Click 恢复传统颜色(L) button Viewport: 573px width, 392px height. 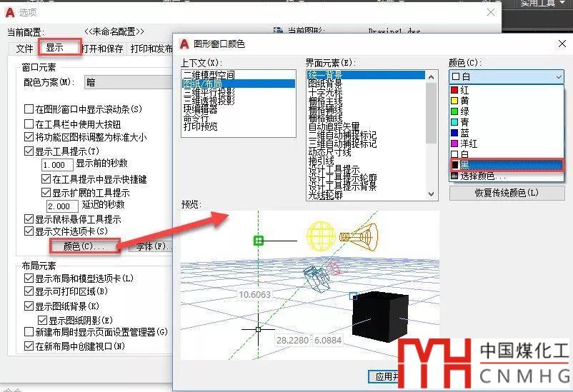tap(507, 193)
